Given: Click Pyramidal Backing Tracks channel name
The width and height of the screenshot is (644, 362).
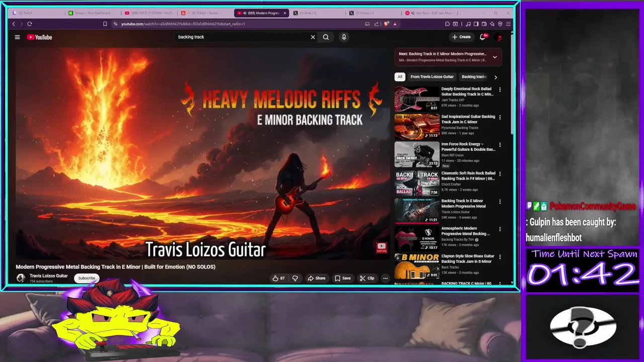Looking at the screenshot, I should (x=460, y=128).
